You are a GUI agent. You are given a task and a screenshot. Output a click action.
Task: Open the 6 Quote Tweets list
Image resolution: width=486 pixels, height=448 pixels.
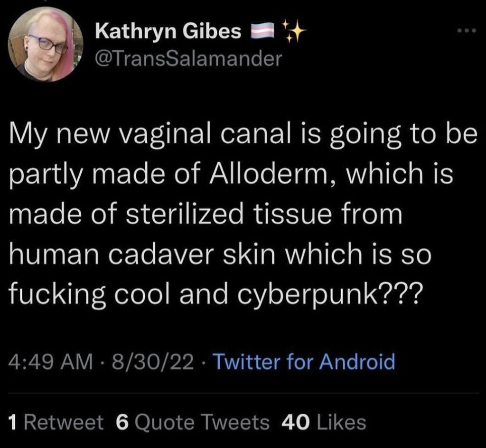tap(193, 421)
